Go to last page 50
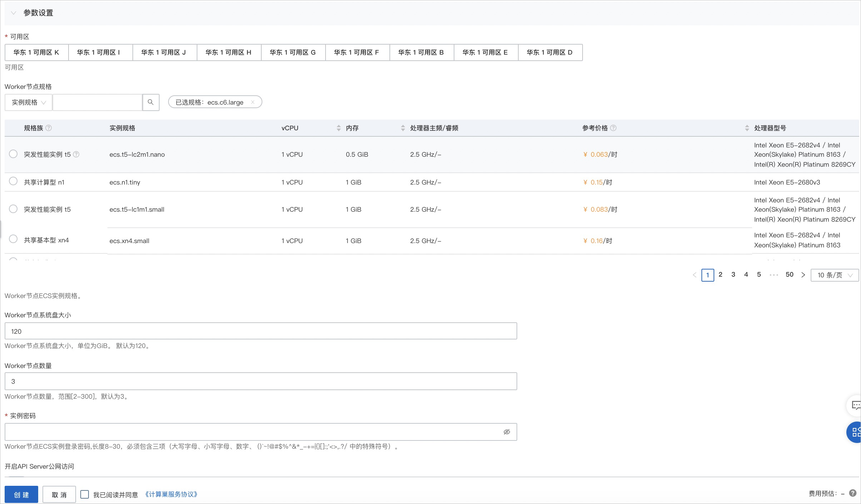 790,274
